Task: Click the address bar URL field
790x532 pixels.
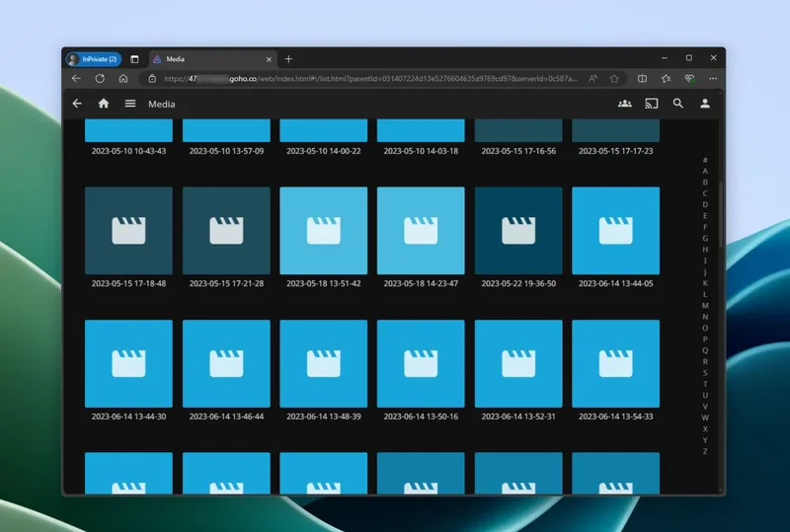Action: click(370, 79)
